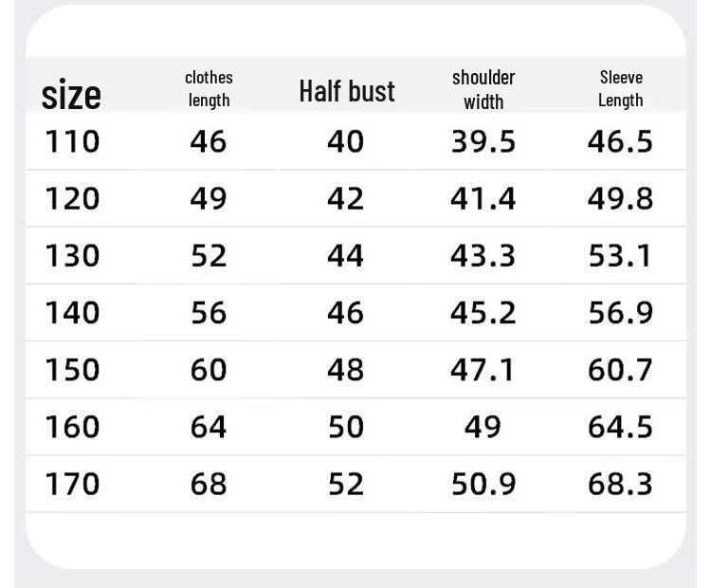
Task: Select size 110 row label
Action: (x=73, y=141)
